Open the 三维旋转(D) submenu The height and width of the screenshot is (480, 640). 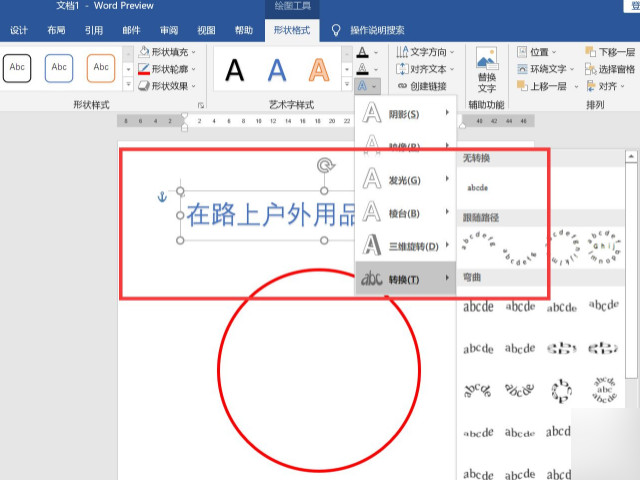[x=406, y=246]
